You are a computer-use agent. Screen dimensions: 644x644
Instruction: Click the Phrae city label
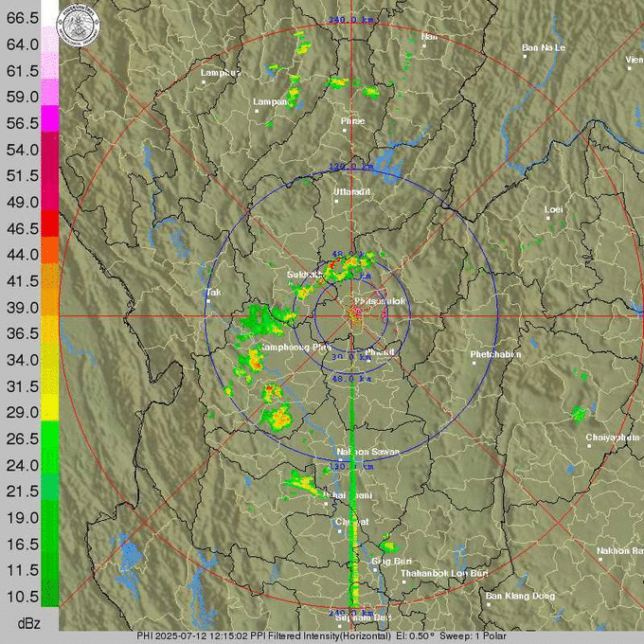pyautogui.click(x=352, y=121)
